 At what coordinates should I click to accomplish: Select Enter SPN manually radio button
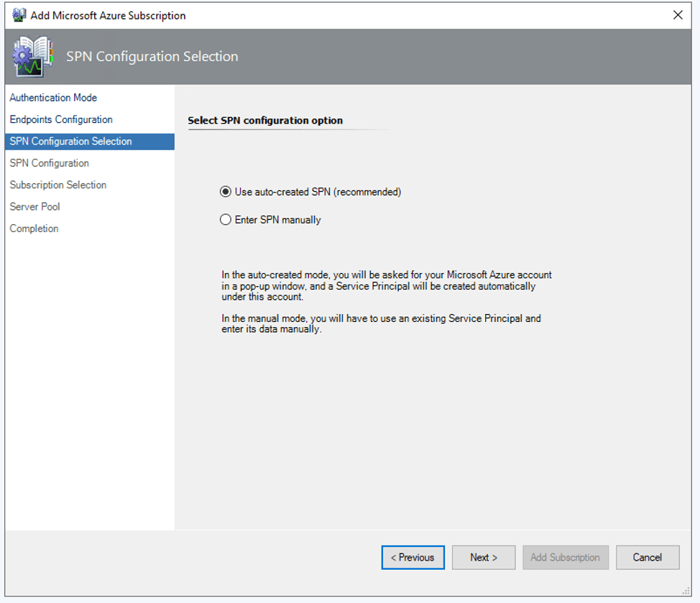click(x=226, y=220)
